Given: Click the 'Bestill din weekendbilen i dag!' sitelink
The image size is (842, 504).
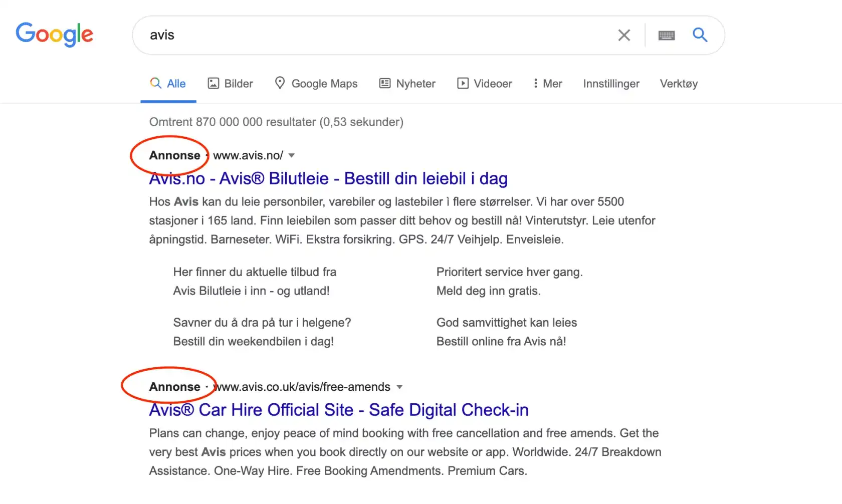Looking at the screenshot, I should click(x=254, y=341).
